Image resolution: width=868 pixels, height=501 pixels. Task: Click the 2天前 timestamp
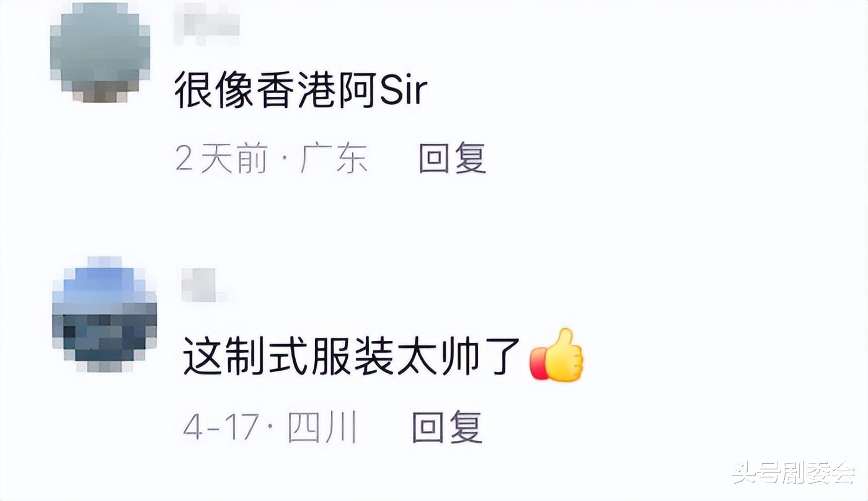tap(222, 159)
